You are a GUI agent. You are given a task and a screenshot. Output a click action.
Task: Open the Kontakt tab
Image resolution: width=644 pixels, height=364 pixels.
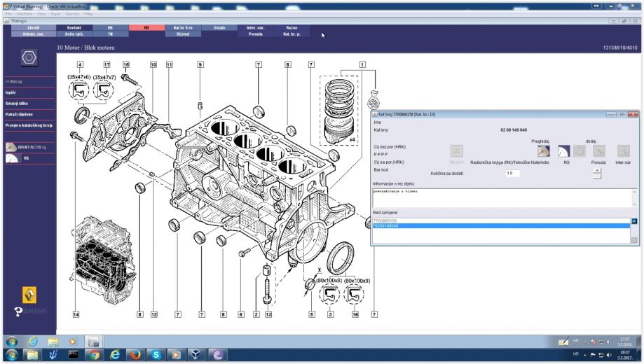[75, 27]
